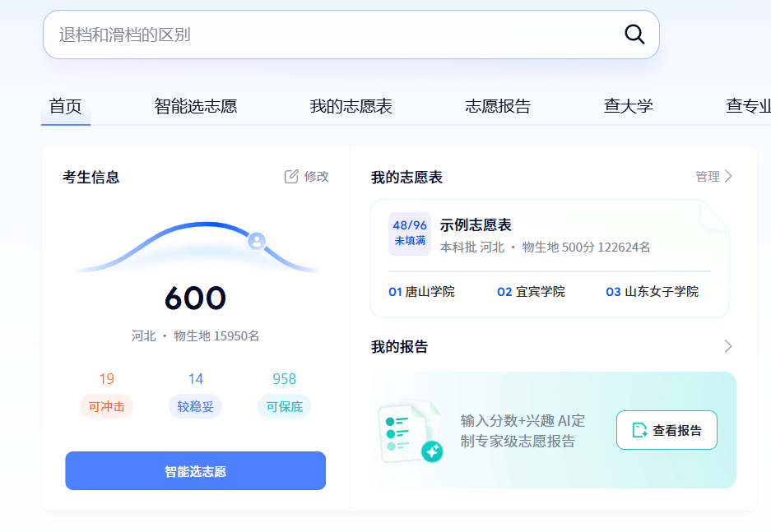Switch to the 志愿报告 tab

coord(497,105)
